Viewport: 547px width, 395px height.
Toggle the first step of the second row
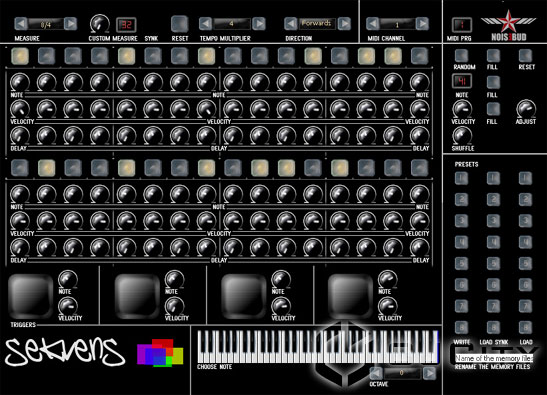tap(20, 168)
